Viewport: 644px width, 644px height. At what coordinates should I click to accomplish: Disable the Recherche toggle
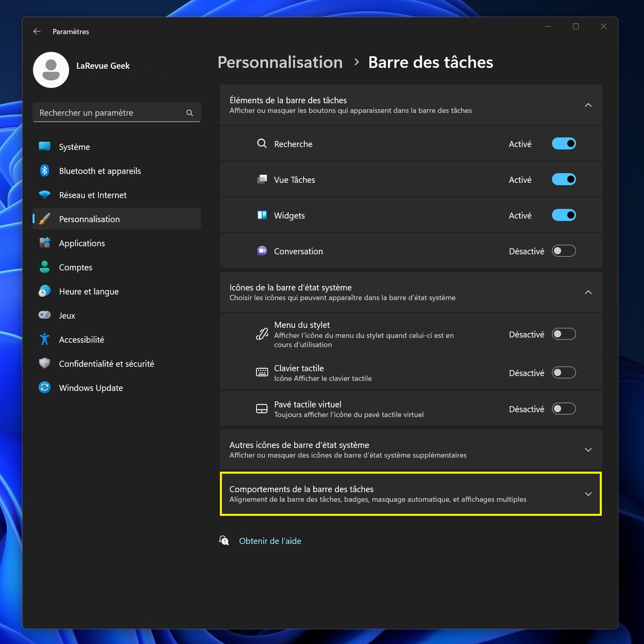tap(564, 144)
